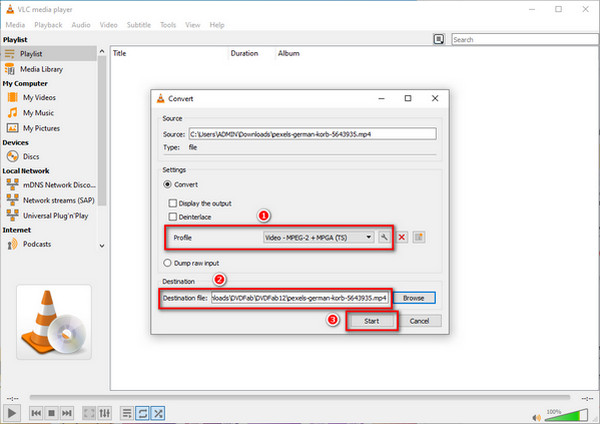This screenshot has height=424, width=600.
Task: Open the Media menu
Action: click(x=15, y=25)
